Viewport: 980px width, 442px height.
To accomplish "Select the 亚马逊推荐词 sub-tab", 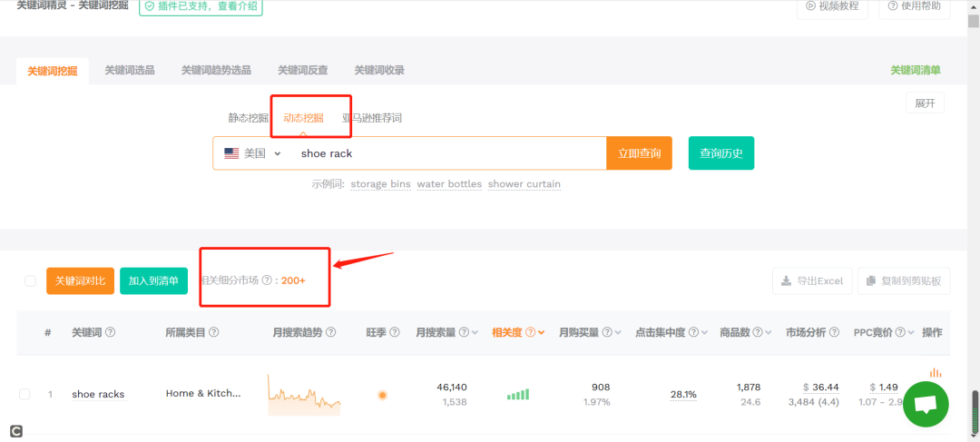I will 373,117.
